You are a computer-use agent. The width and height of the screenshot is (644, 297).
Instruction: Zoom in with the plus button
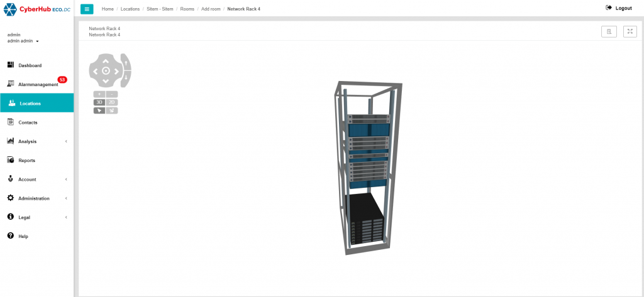pyautogui.click(x=99, y=94)
